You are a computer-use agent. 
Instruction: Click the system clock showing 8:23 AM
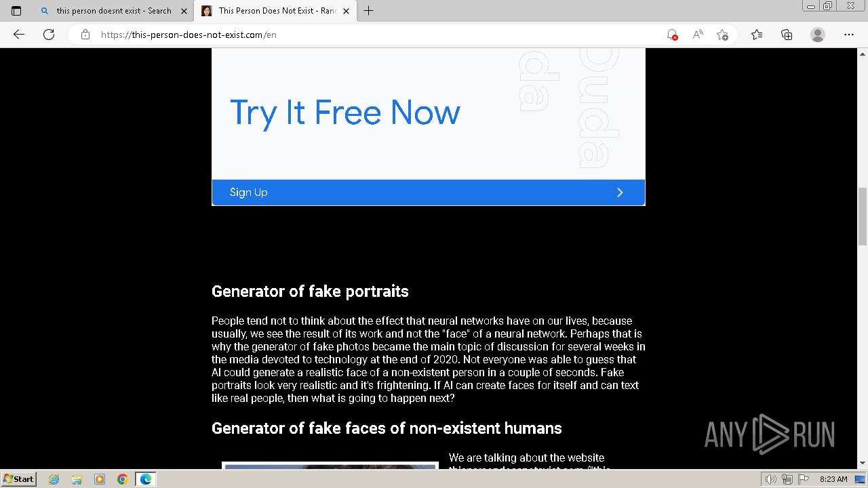(x=833, y=479)
